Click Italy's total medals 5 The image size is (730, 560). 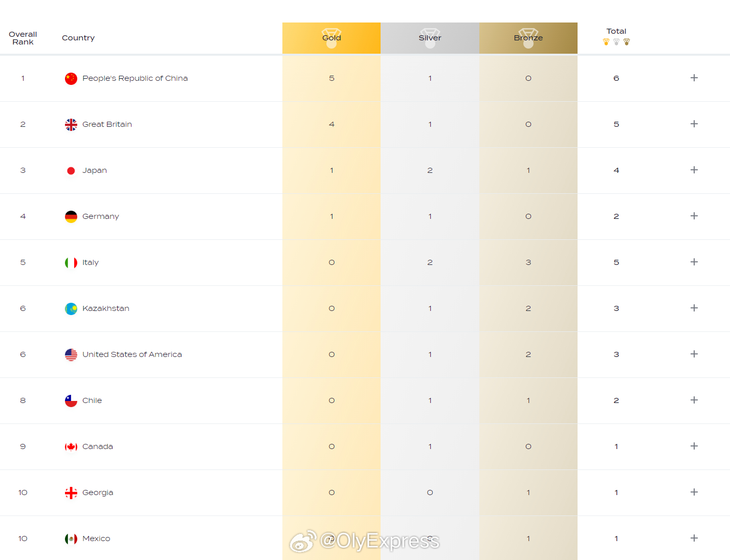click(x=616, y=262)
